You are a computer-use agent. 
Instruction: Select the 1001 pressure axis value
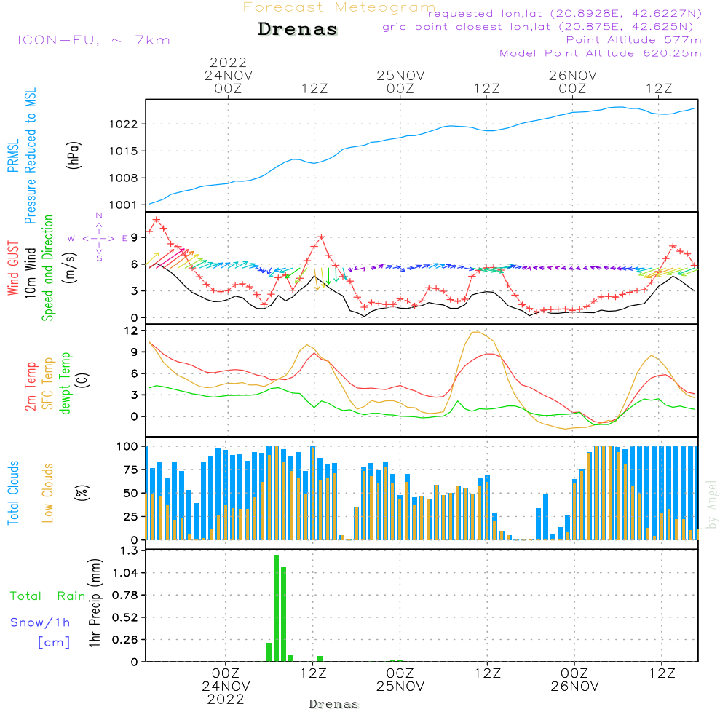coord(123,205)
